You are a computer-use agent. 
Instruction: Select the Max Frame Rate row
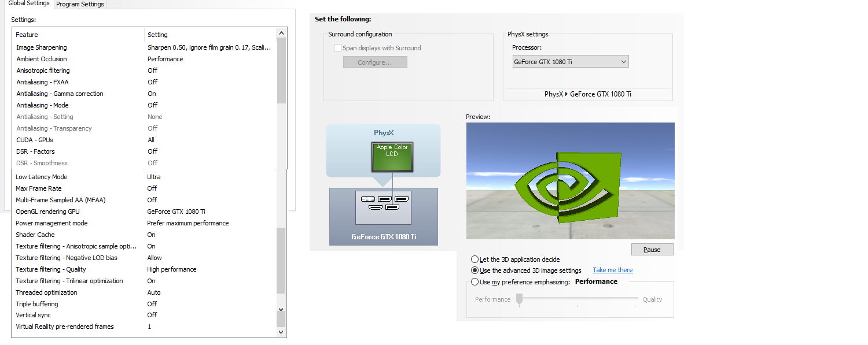(144, 188)
